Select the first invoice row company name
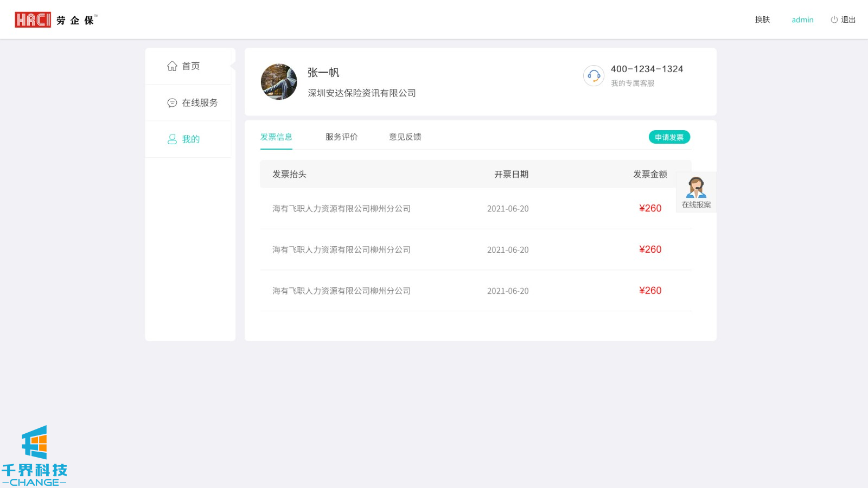 pyautogui.click(x=341, y=209)
